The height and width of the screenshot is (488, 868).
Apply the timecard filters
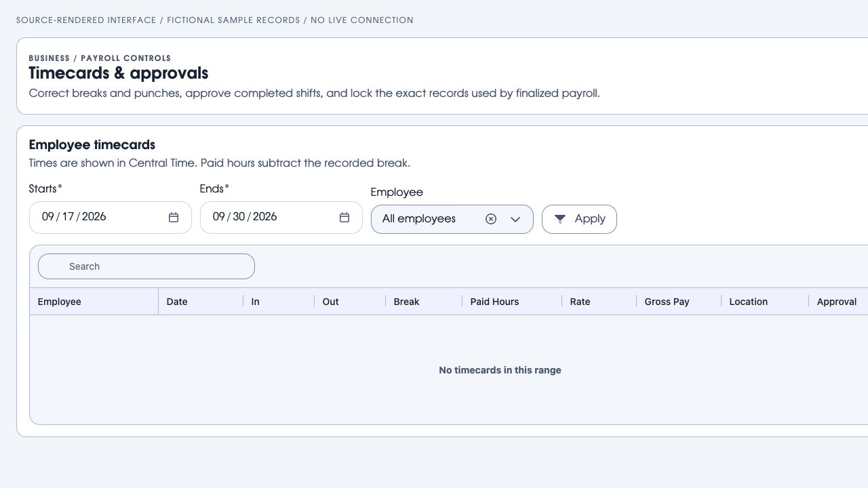(579, 219)
